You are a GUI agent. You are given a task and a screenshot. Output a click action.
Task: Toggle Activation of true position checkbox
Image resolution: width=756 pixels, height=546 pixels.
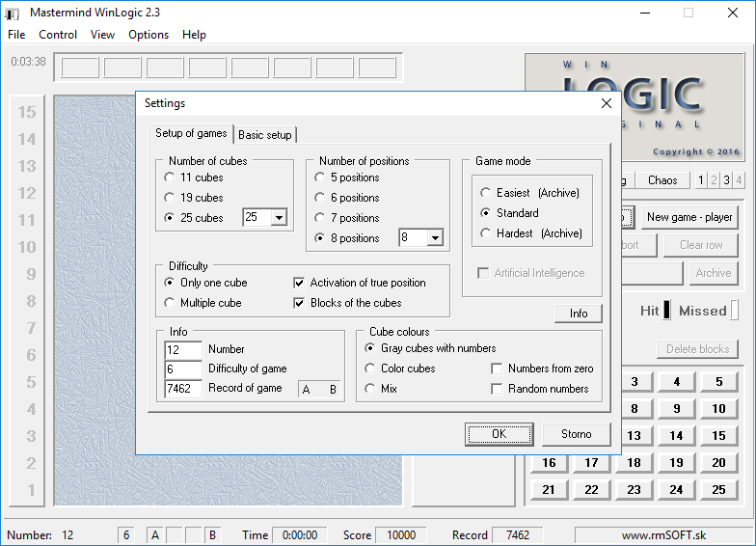(x=299, y=283)
